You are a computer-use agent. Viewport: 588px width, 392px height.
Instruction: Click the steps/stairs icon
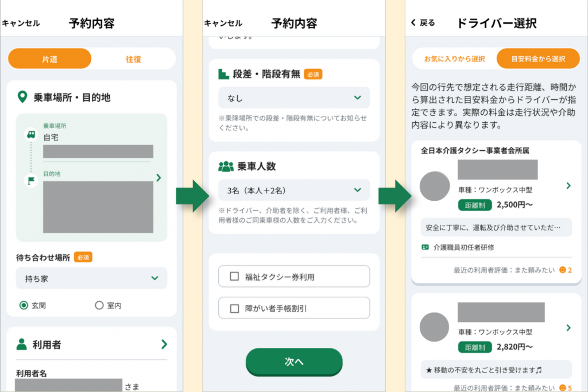[223, 74]
